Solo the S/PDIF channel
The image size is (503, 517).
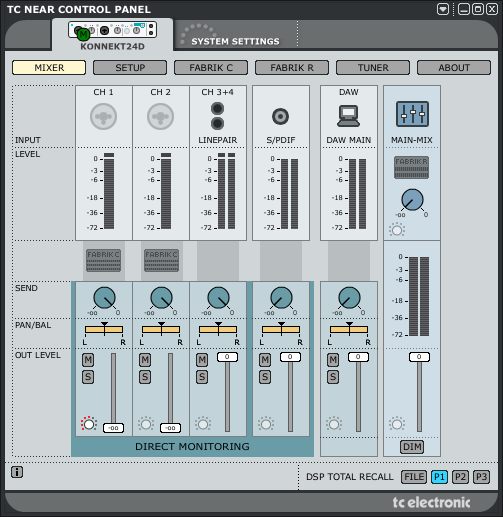point(265,377)
